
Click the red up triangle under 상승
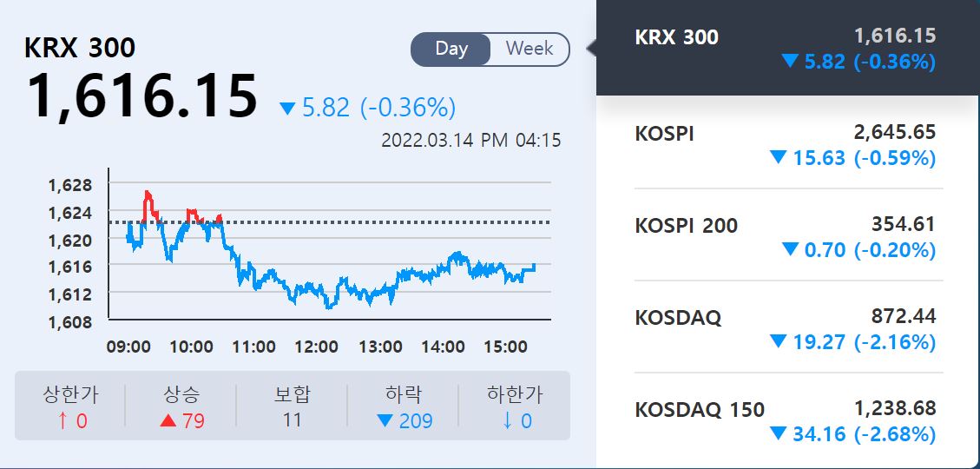coord(169,422)
